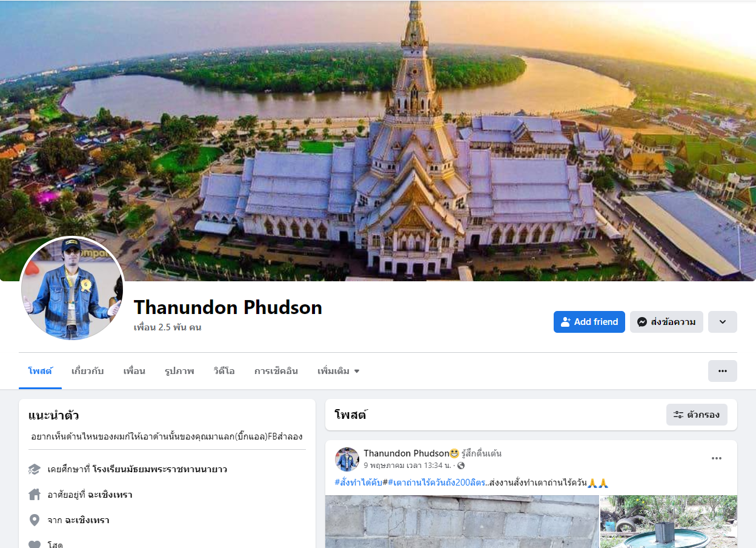Open three-dot menu on the post
Viewport: 756px width, 548px height.
pos(717,458)
